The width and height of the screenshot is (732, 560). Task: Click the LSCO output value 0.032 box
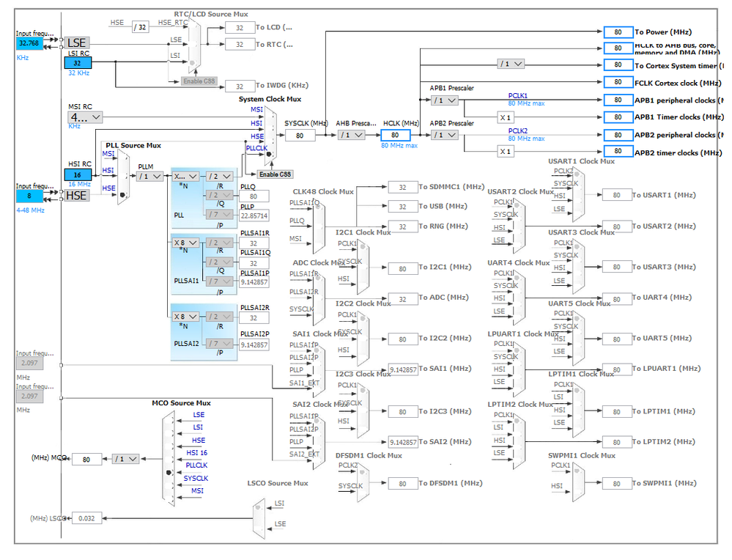coord(86,518)
